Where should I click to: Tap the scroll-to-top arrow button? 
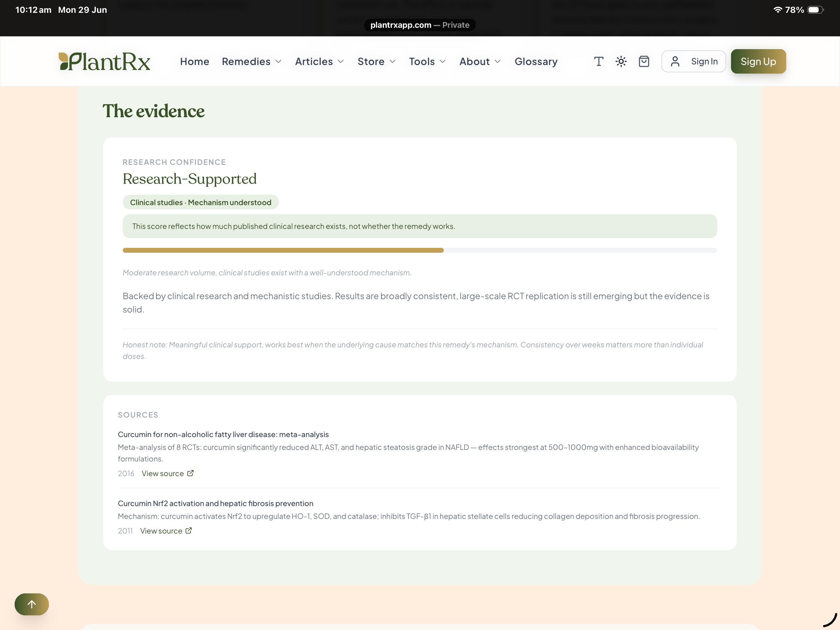32,604
